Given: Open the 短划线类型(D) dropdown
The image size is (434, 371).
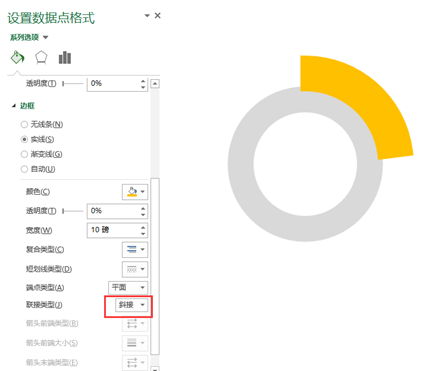Looking at the screenshot, I should point(135,269).
